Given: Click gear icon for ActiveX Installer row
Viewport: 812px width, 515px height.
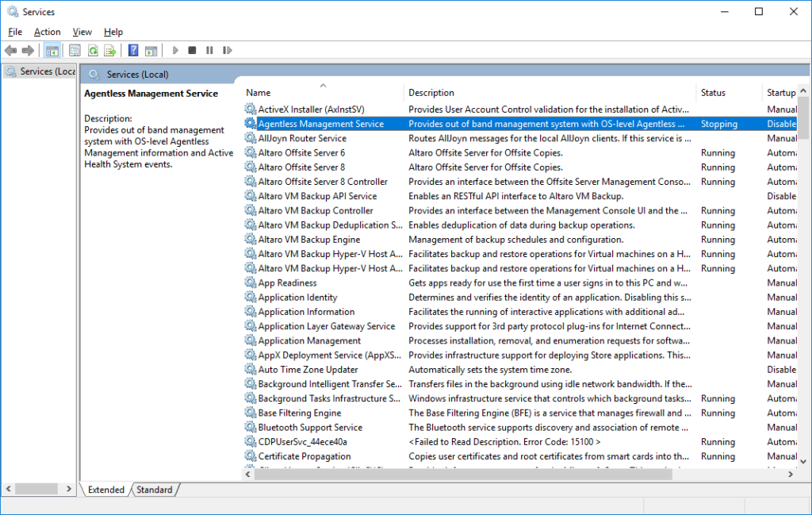Looking at the screenshot, I should [x=250, y=109].
